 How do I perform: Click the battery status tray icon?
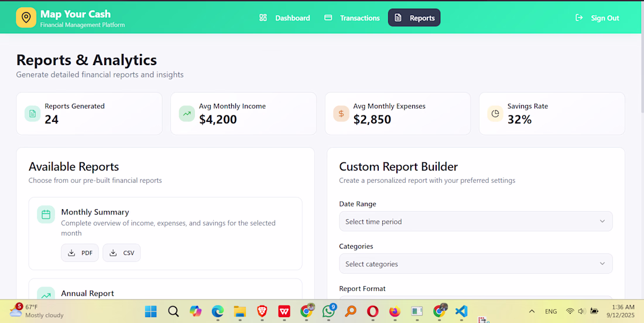point(594,311)
